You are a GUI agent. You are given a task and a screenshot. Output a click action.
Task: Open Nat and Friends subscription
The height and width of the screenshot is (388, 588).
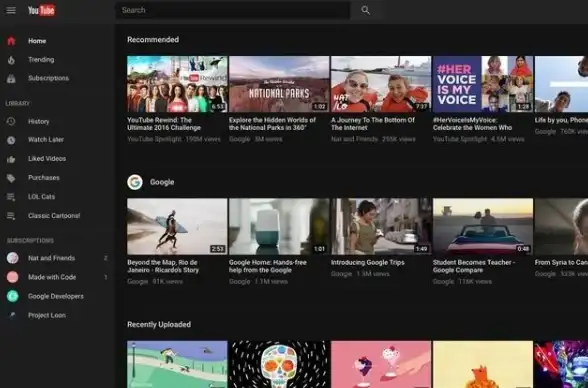(51, 258)
